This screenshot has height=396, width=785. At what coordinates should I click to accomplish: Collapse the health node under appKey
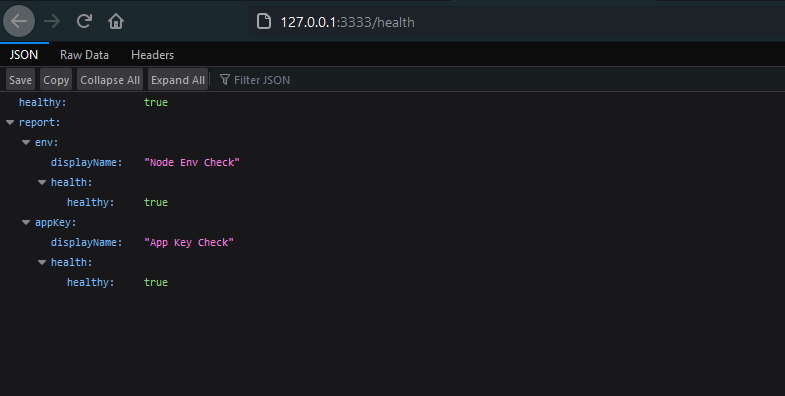coord(42,262)
